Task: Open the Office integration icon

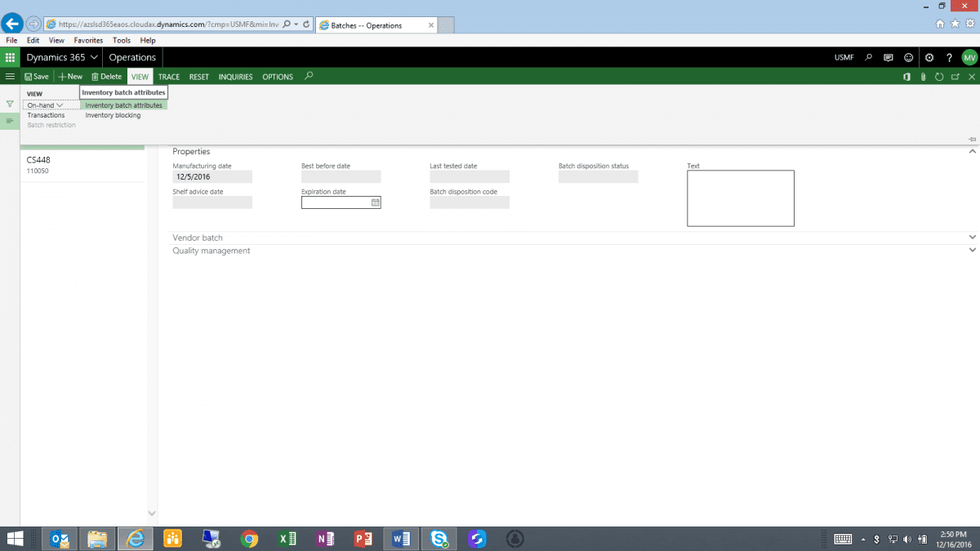Action: (906, 77)
